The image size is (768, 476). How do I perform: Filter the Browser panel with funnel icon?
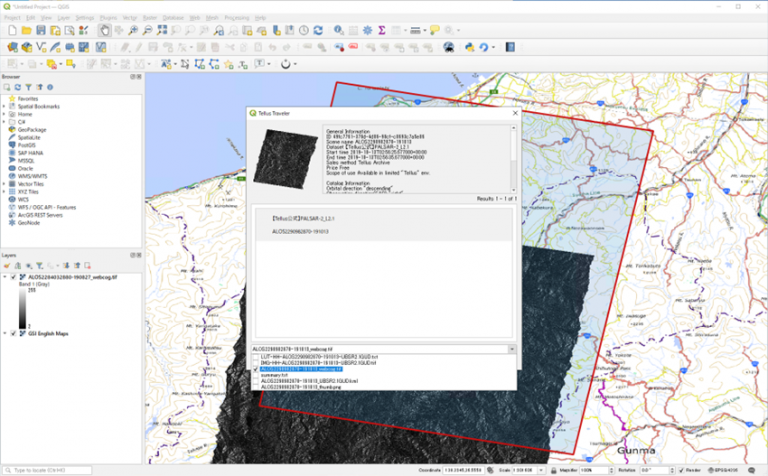(x=28, y=87)
